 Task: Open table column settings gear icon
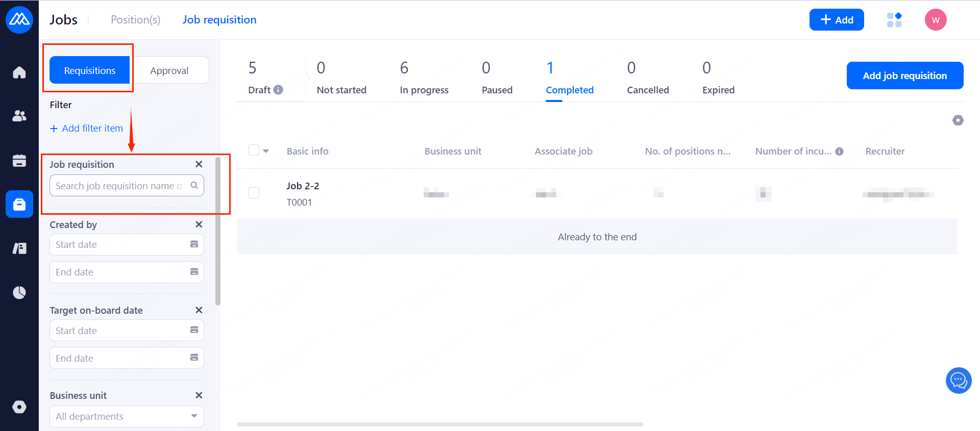958,120
